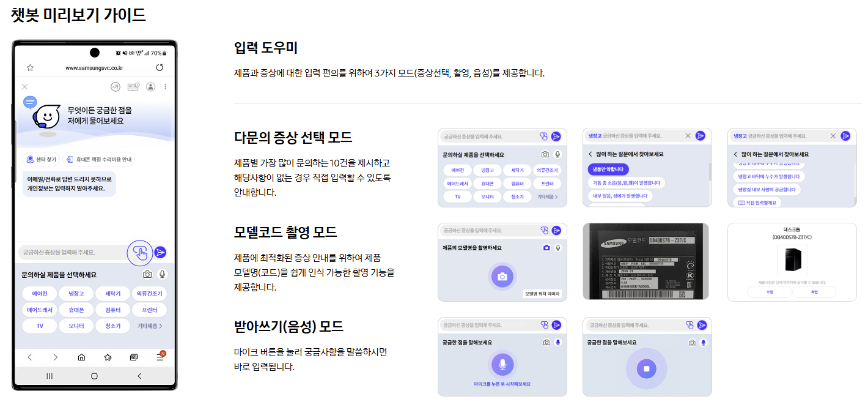Tap the large round camera capture button
The image size is (868, 410).
click(502, 276)
